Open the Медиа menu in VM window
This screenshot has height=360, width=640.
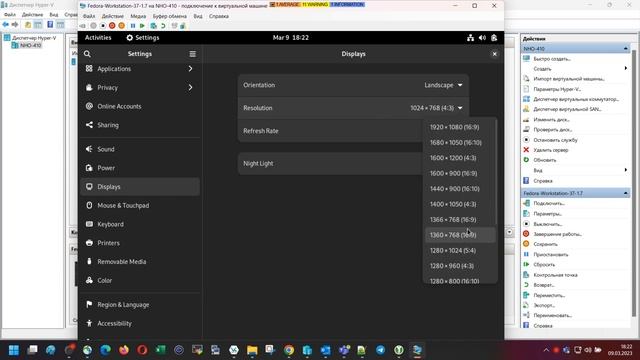click(x=138, y=16)
